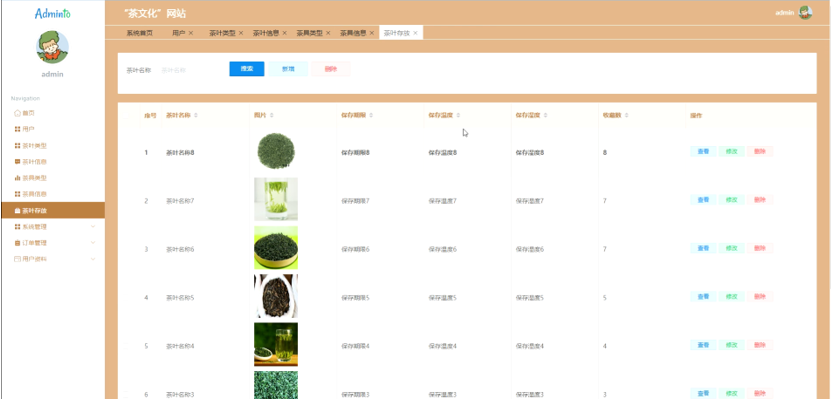Close the 用户 tab with its X
Viewport: 831px width, 401px height.
click(191, 33)
